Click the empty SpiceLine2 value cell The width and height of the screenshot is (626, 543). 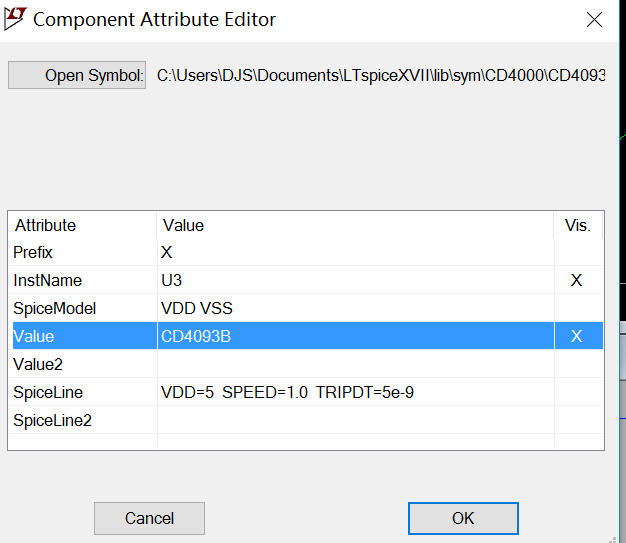[356, 420]
